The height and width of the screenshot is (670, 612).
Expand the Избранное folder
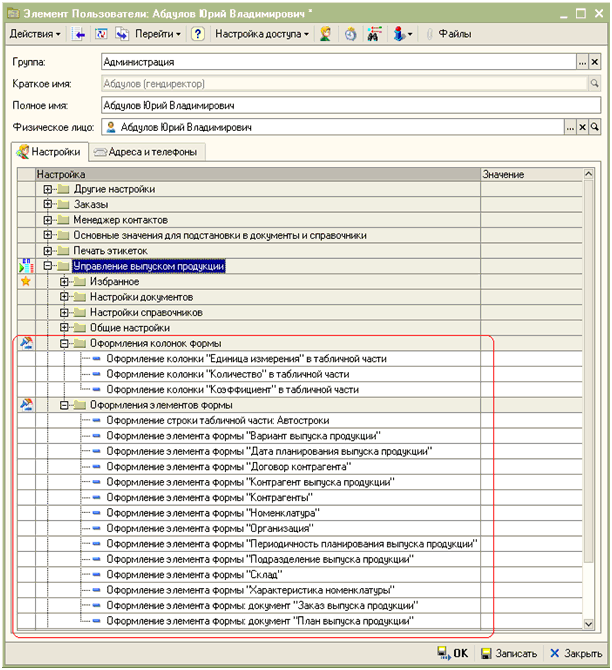(x=64, y=282)
